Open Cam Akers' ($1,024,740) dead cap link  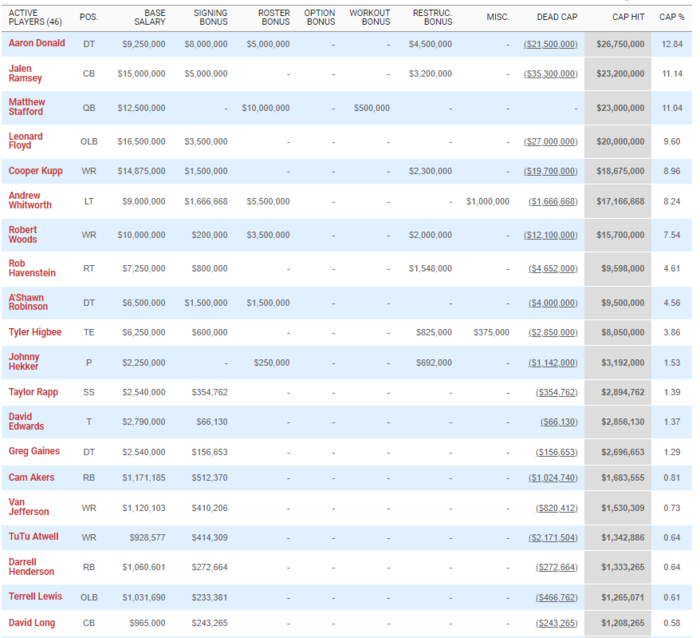(553, 479)
